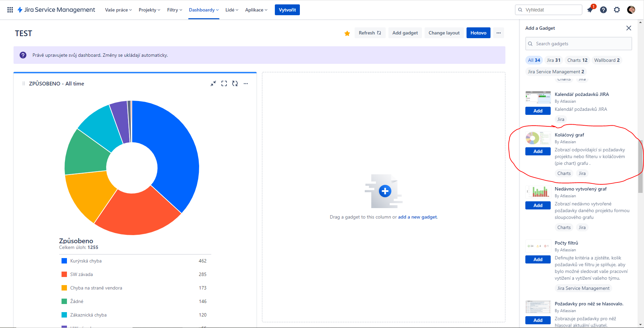Open the app switcher grid icon
Screen dimensions: 644x328
[x=10, y=10]
